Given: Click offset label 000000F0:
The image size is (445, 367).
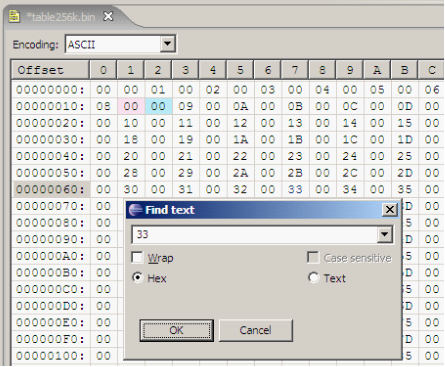Looking at the screenshot, I should click(x=50, y=339).
